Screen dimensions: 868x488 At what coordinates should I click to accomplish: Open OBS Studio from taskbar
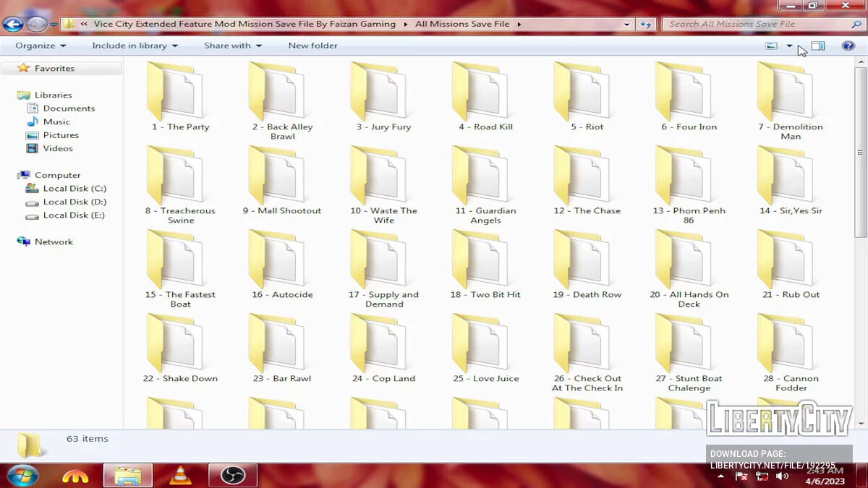pos(233,476)
